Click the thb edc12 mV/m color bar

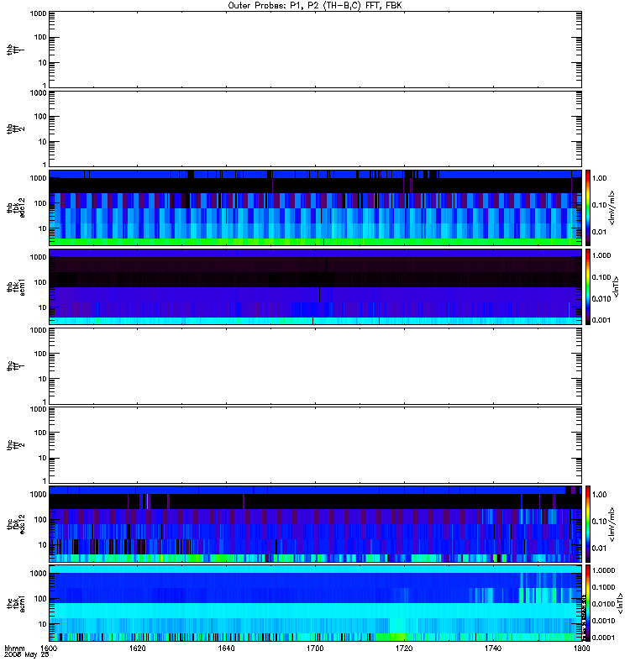588,207
